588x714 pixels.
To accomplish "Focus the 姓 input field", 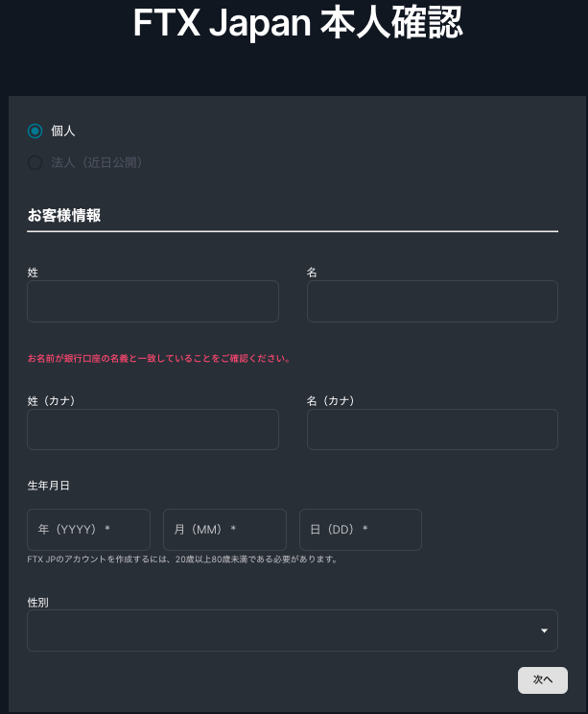I will (153, 301).
